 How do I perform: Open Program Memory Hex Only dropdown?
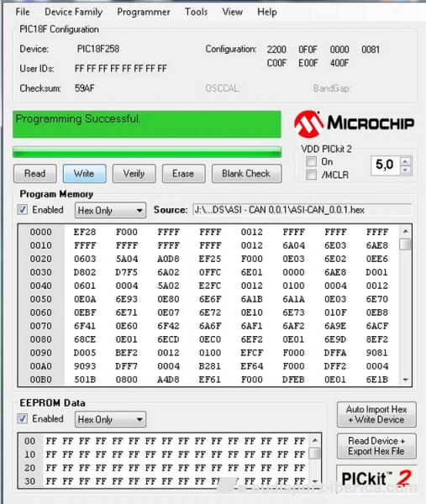pos(110,210)
